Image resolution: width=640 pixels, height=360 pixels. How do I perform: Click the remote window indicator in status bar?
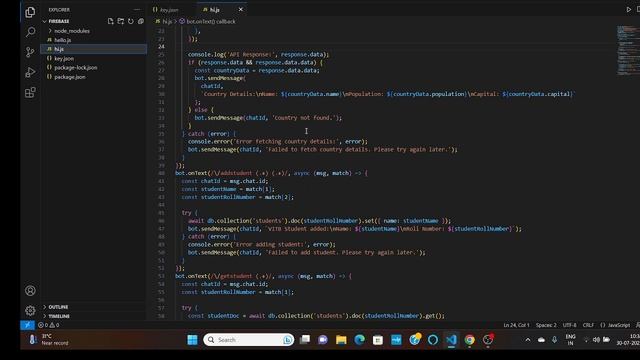tap(27, 325)
